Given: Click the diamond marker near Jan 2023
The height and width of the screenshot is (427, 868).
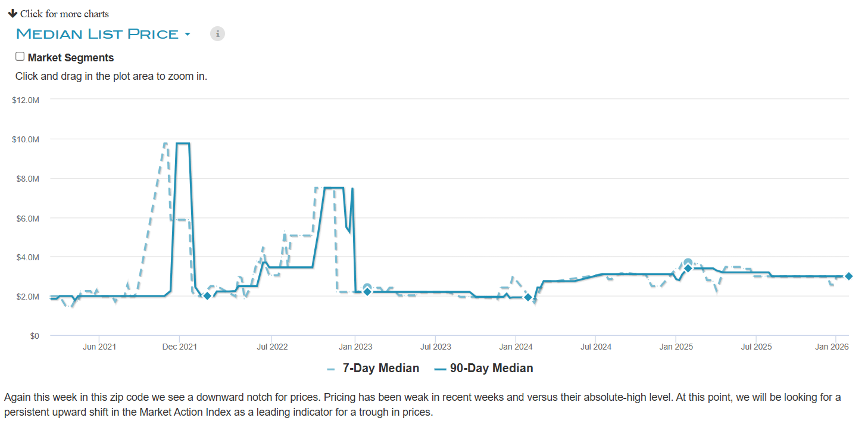Looking at the screenshot, I should (367, 292).
